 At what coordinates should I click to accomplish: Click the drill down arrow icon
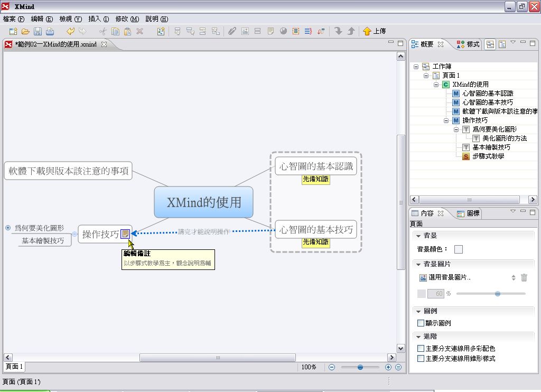pos(339,31)
